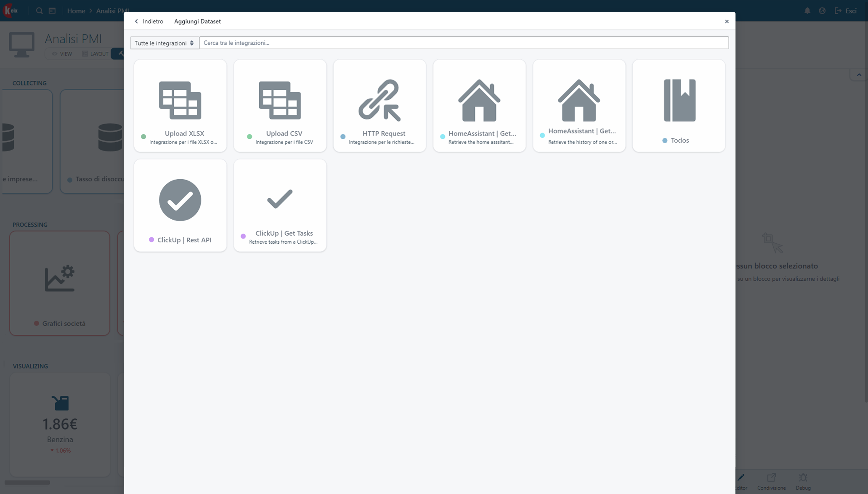Select HomeAssistant home assistant house icon
Image resolution: width=868 pixels, height=494 pixels.
click(479, 100)
